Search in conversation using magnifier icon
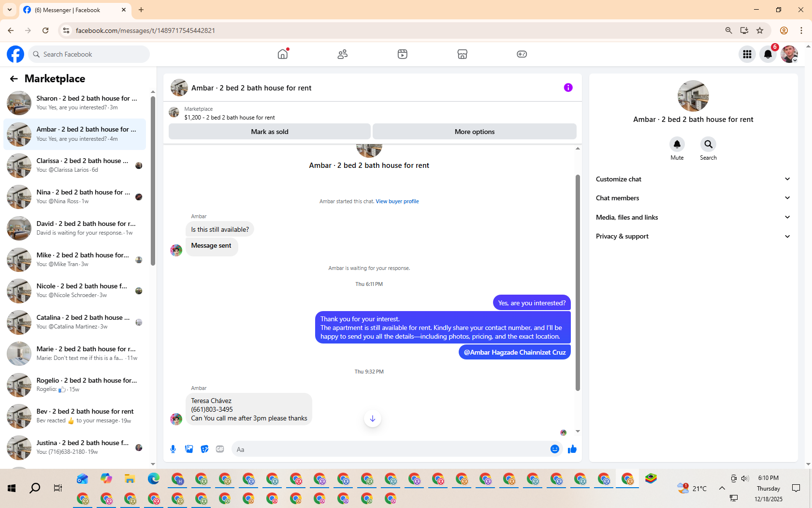 (x=708, y=144)
